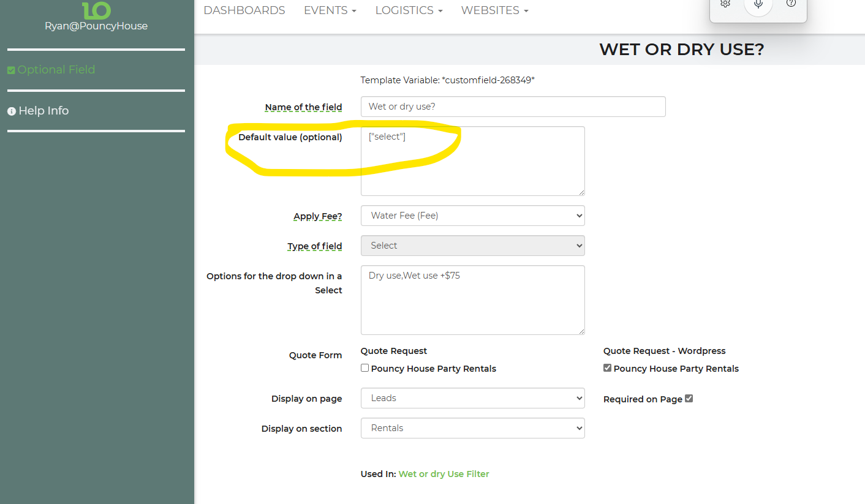
Task: Click the Ryan@PouncyHouse account name
Action: [96, 26]
